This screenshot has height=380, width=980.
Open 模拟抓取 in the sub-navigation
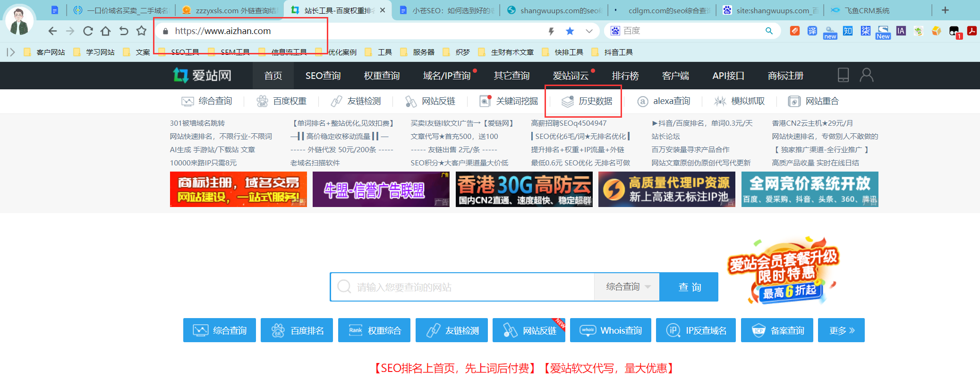click(x=740, y=101)
